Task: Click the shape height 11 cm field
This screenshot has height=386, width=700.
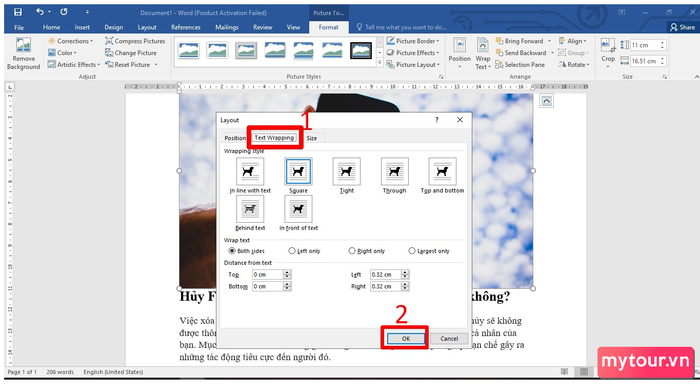Action: pyautogui.click(x=645, y=45)
